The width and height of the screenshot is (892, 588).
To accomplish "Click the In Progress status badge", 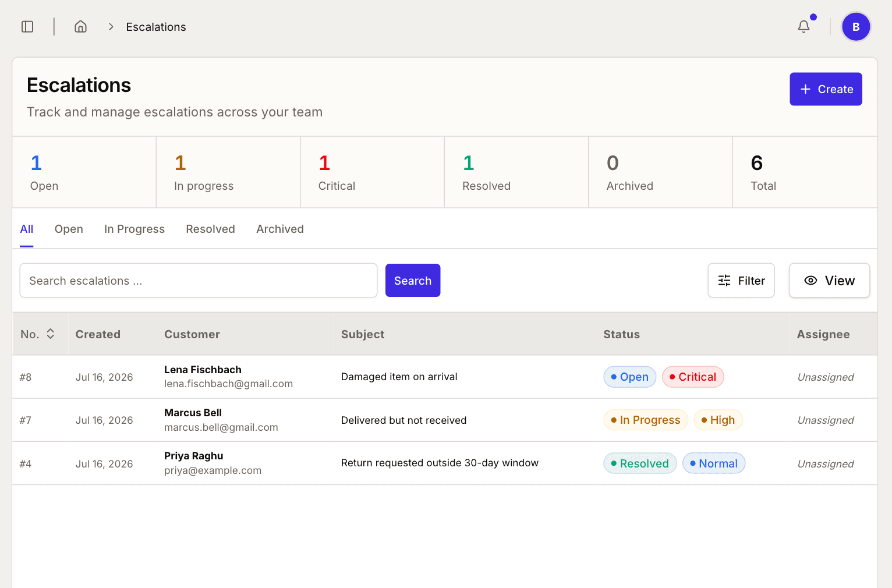I will click(646, 420).
